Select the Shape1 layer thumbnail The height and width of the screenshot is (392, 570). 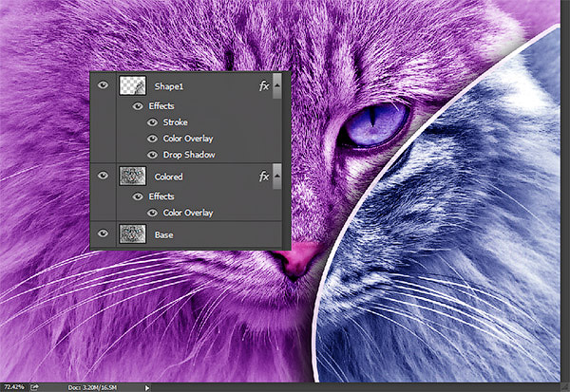click(x=133, y=85)
